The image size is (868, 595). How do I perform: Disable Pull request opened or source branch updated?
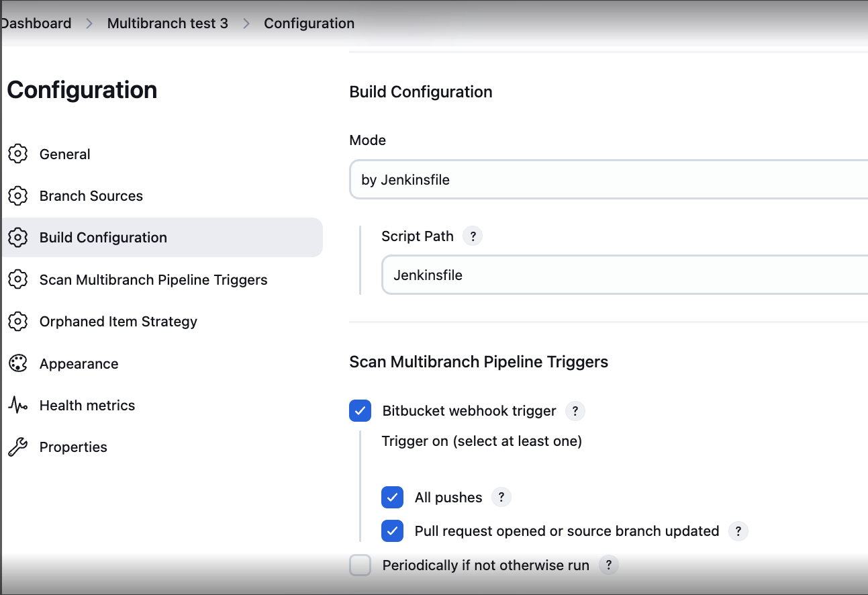click(x=393, y=531)
